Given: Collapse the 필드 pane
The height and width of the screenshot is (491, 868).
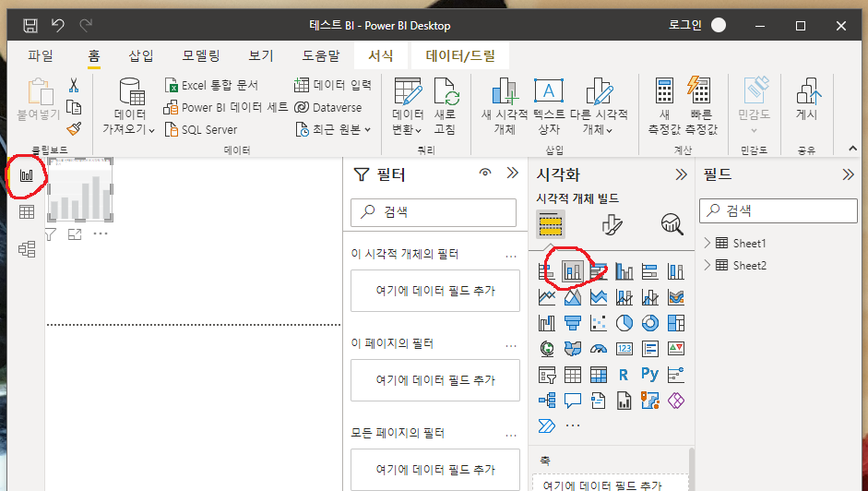Looking at the screenshot, I should pos(848,175).
